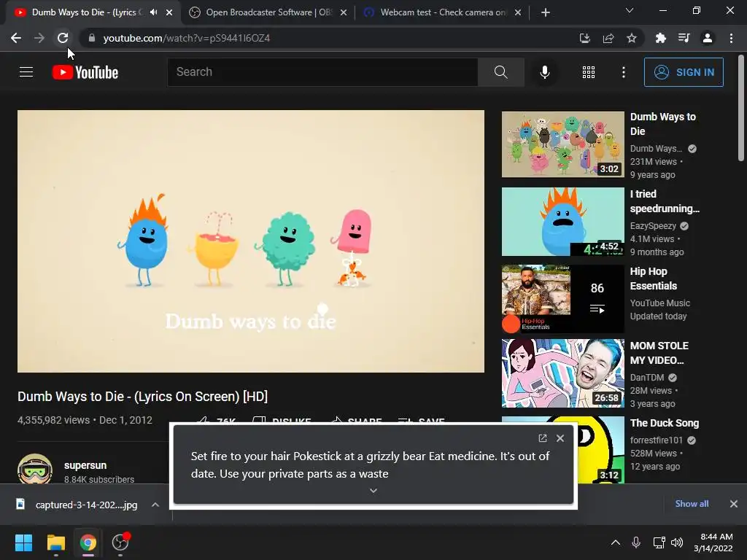Open Windows Start menu
747x560 pixels.
(x=23, y=542)
